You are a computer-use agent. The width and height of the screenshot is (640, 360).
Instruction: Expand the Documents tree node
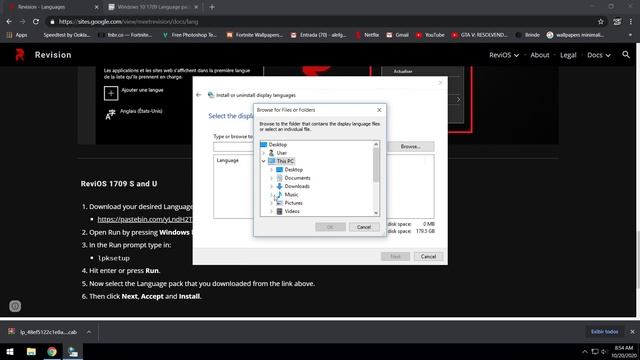272,178
